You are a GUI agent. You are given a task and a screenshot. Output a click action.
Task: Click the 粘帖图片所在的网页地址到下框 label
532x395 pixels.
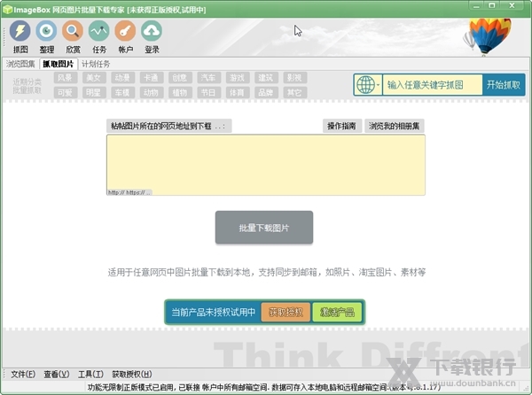168,126
